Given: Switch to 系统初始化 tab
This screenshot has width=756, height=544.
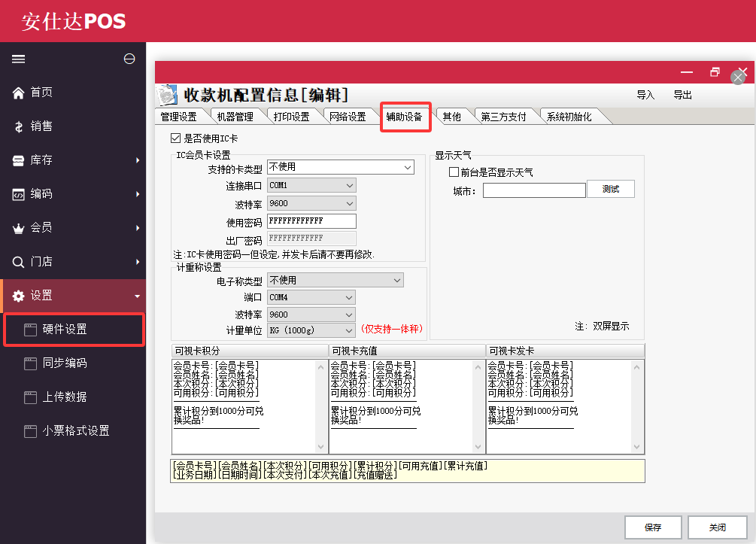Looking at the screenshot, I should pos(569,117).
